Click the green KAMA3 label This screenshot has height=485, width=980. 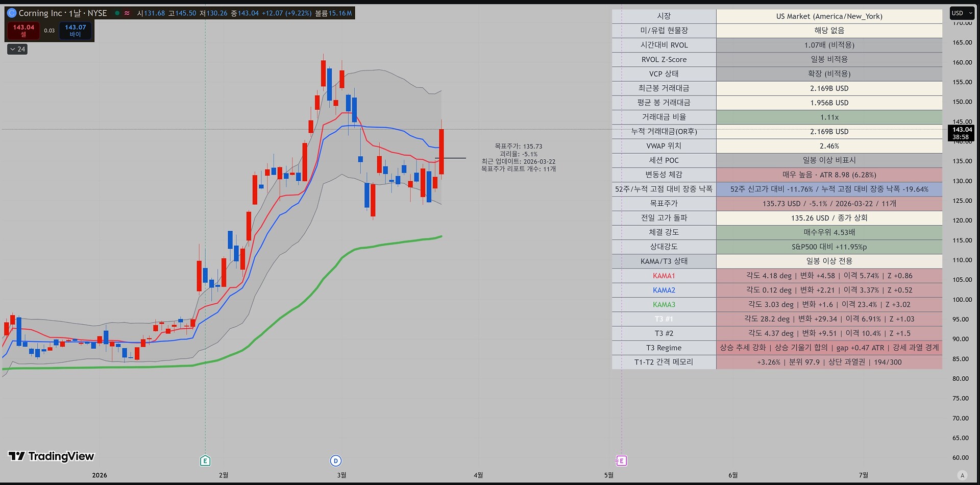pyautogui.click(x=664, y=305)
